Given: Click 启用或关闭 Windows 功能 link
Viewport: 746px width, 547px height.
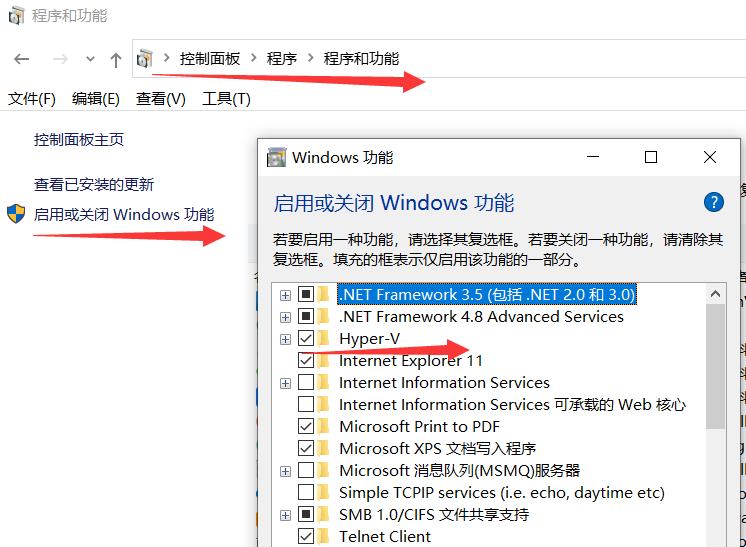Looking at the screenshot, I should click(124, 215).
